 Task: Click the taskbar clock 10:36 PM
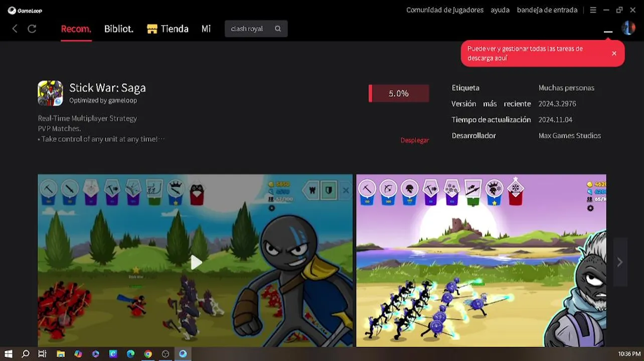tap(629, 354)
